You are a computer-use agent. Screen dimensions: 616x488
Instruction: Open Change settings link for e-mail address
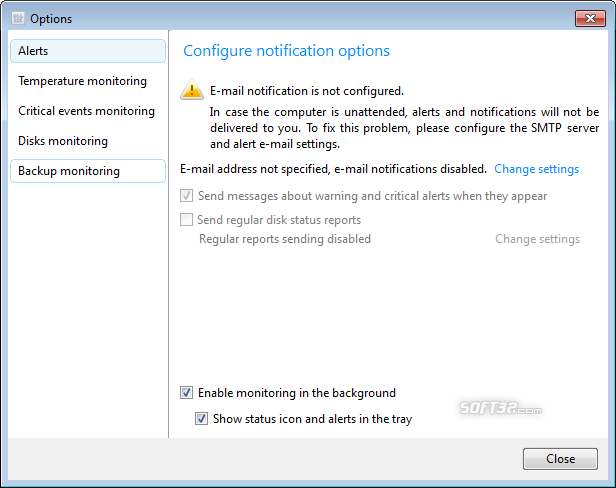pyautogui.click(x=537, y=169)
